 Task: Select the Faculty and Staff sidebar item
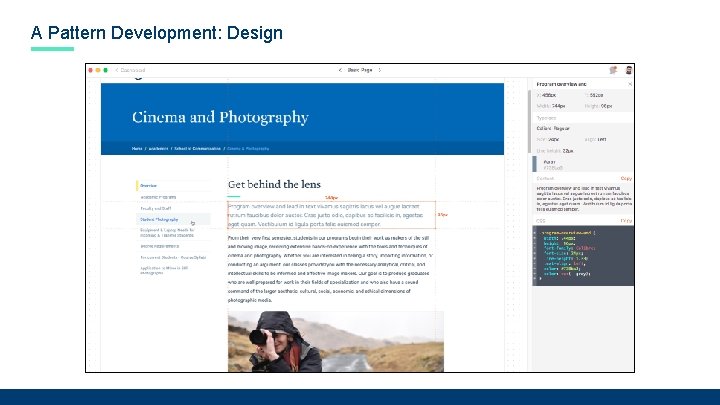156,208
